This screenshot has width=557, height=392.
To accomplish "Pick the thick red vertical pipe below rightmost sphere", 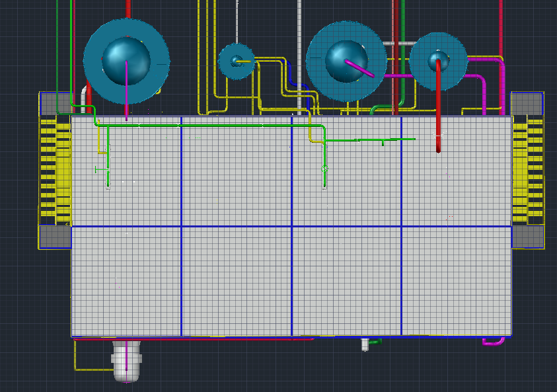I will click(438, 106).
